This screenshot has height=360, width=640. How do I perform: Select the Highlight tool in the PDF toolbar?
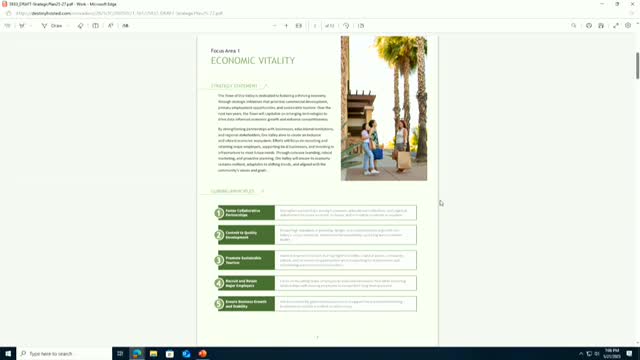(x=22, y=26)
